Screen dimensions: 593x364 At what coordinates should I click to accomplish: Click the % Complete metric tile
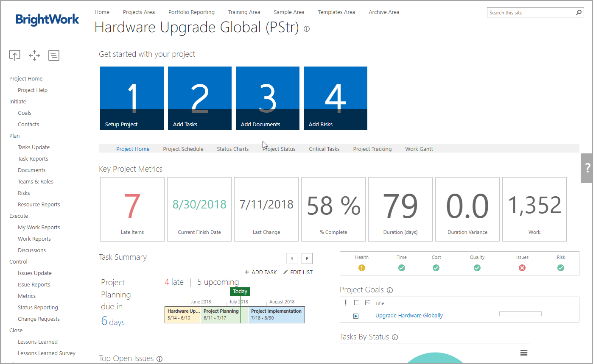[333, 209]
